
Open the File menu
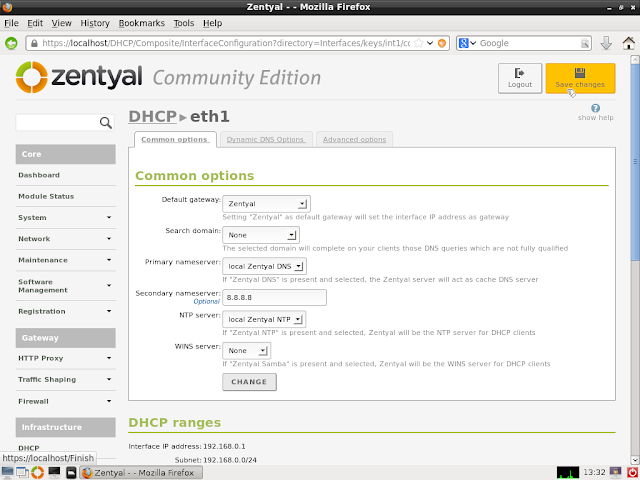click(x=11, y=23)
